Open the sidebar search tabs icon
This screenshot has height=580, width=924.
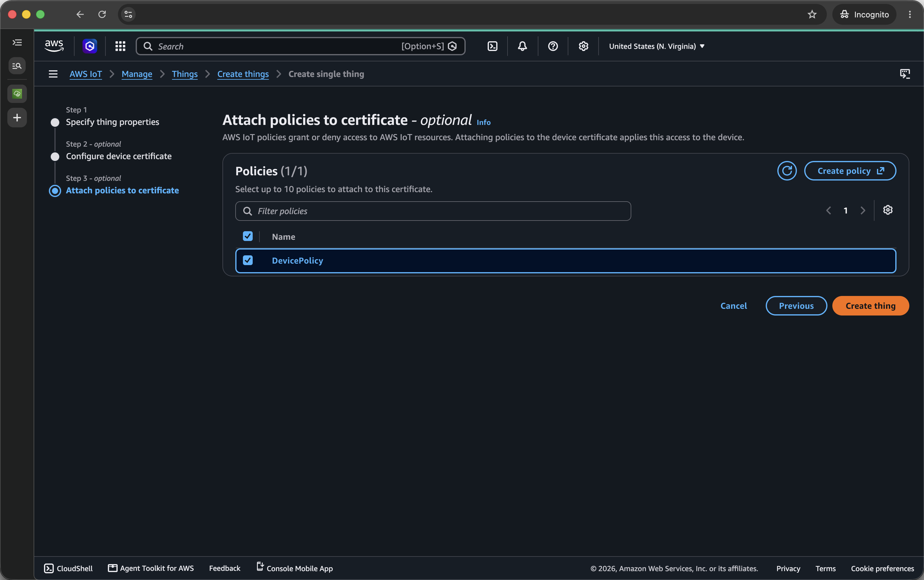tap(17, 66)
